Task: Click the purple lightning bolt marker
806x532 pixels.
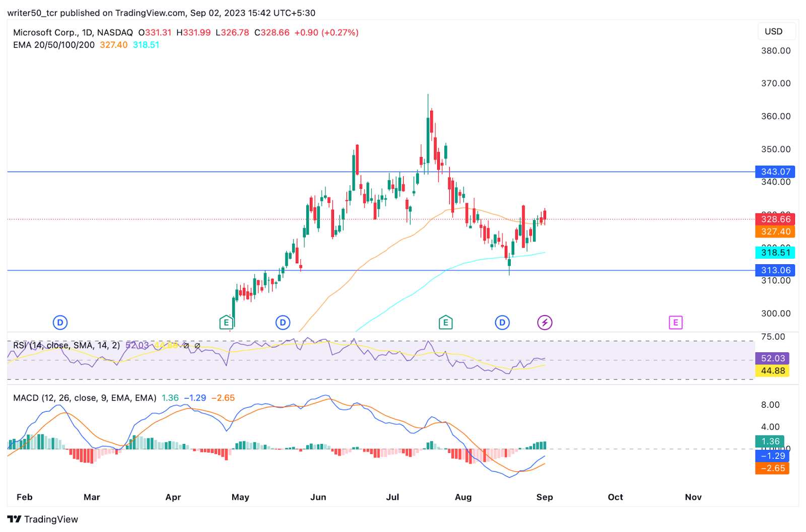Action: (545, 322)
